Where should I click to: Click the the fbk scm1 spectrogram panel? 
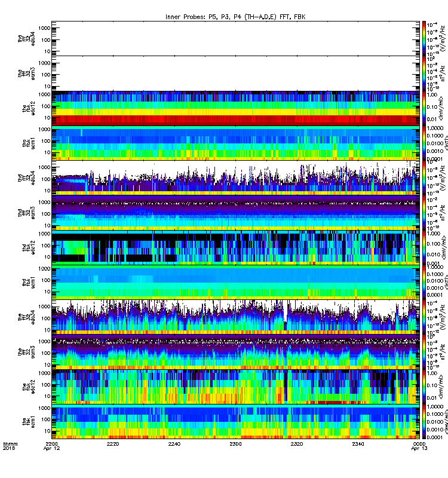point(235,422)
